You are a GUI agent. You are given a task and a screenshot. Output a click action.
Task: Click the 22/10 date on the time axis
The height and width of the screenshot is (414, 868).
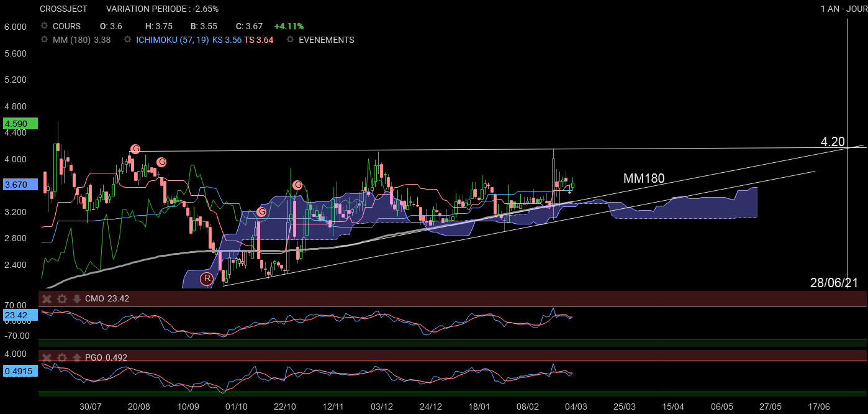[x=285, y=407]
